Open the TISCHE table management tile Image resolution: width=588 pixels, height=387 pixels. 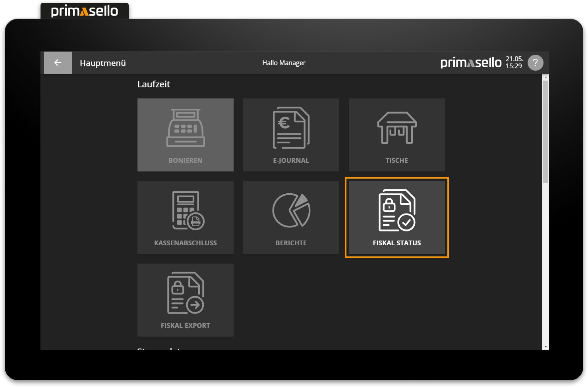pyautogui.click(x=397, y=135)
